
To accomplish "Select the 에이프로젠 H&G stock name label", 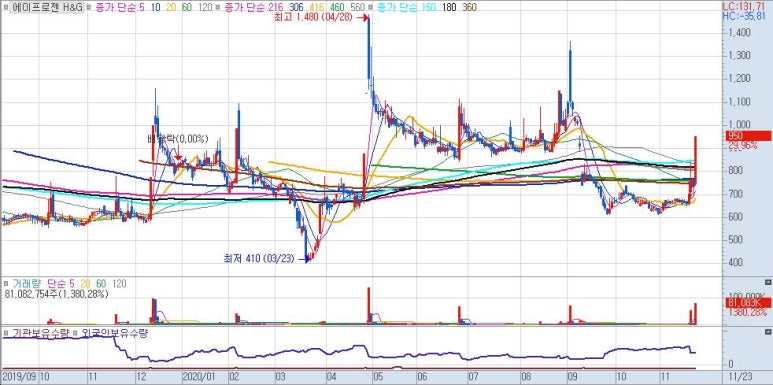I will tap(47, 7).
